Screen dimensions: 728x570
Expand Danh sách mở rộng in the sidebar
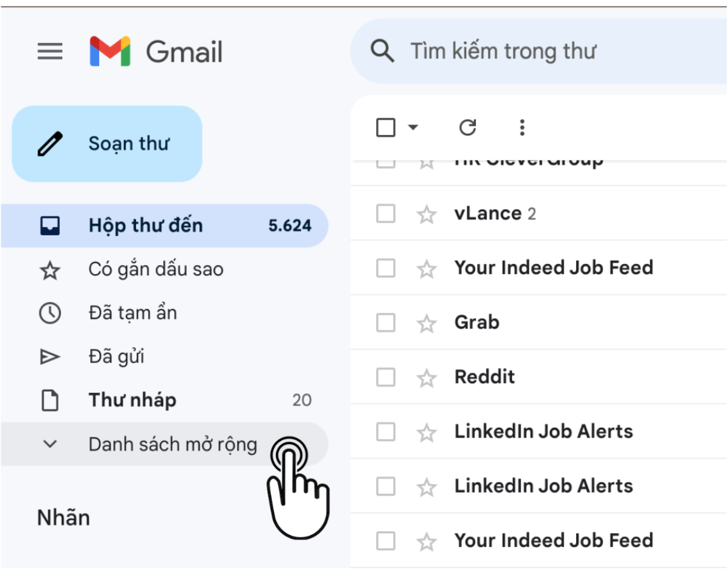tap(173, 444)
